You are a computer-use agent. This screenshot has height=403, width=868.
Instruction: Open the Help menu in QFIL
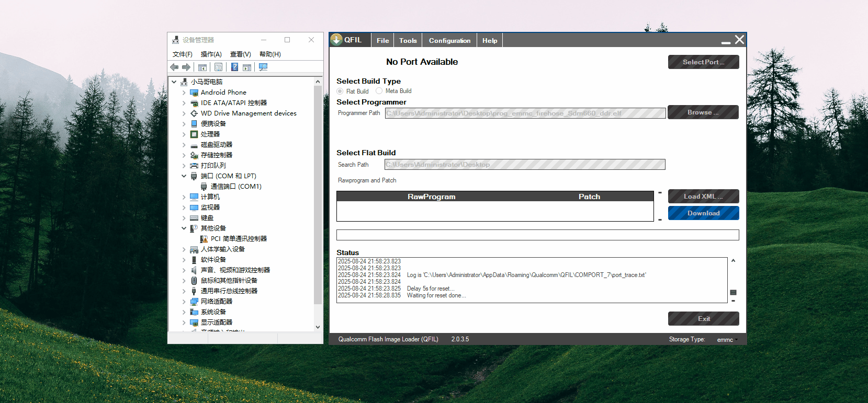coord(490,40)
